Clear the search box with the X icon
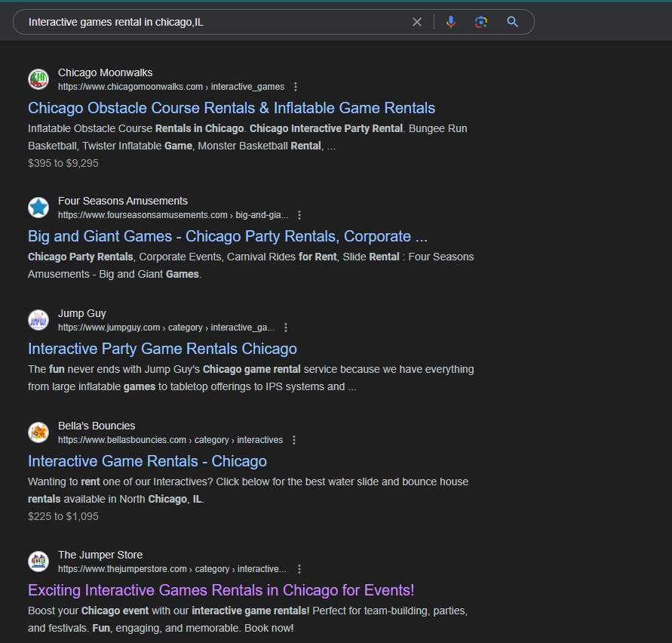672x643 pixels. tap(416, 22)
